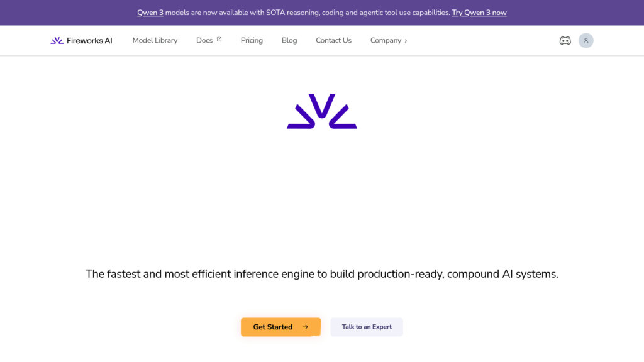Click the large purple Fireworks logo in hero
Image resolution: width=644 pixels, height=362 pixels.
pos(322,111)
